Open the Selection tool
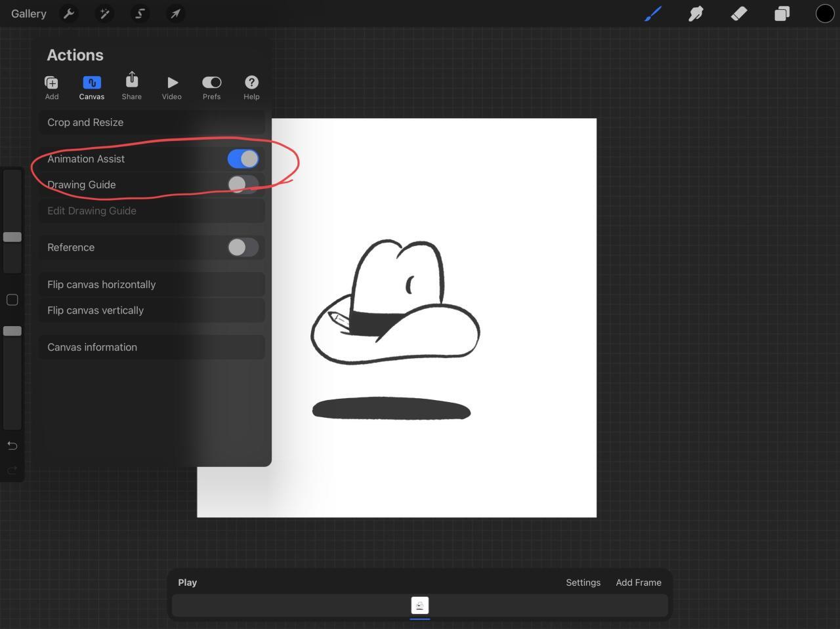The width and height of the screenshot is (840, 629). click(x=139, y=13)
